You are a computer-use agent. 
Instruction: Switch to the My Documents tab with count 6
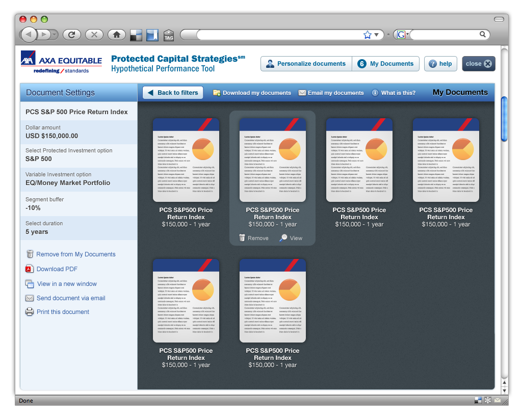[385, 64]
